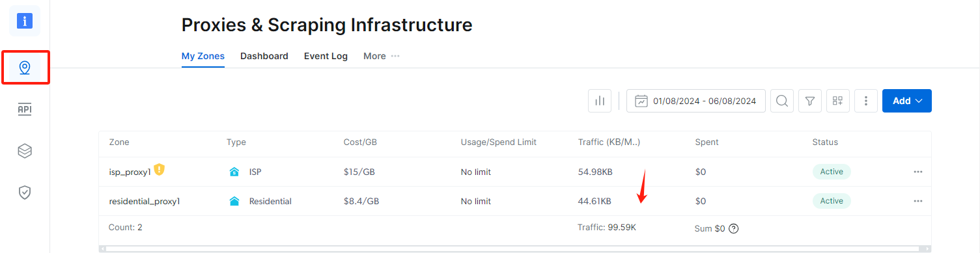Switch to the Dashboard tab
Screen dimensions: 980x253
(264, 56)
